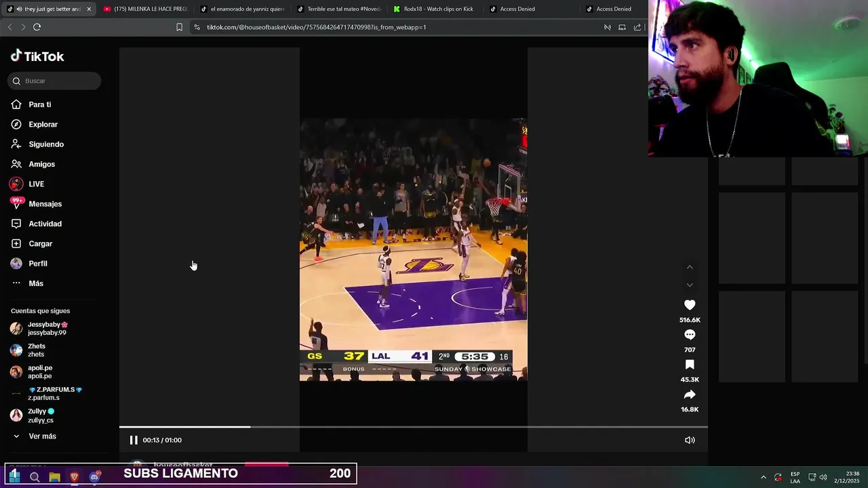Close the 'they just get better' tab
The width and height of the screenshot is (868, 488).
coord(89,9)
